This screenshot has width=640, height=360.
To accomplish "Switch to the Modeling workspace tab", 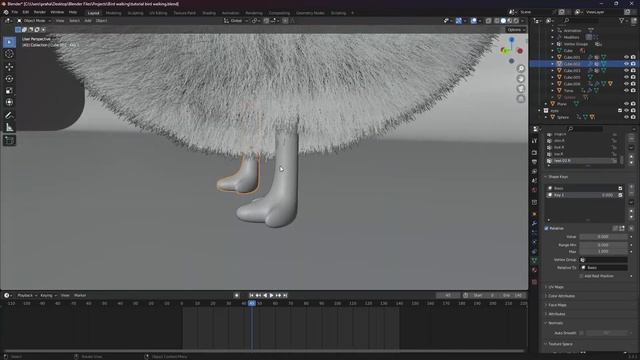I will (113, 13).
